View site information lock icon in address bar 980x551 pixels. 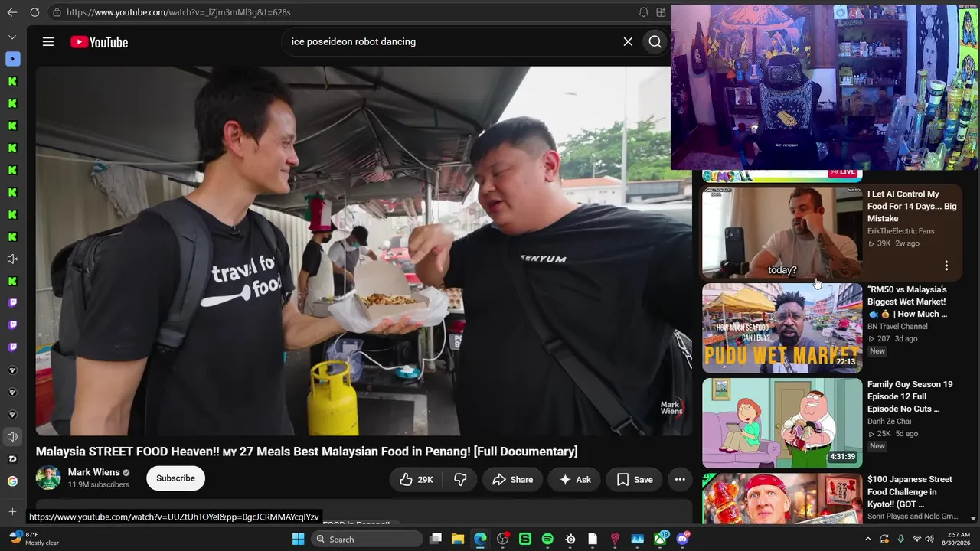pos(57,12)
